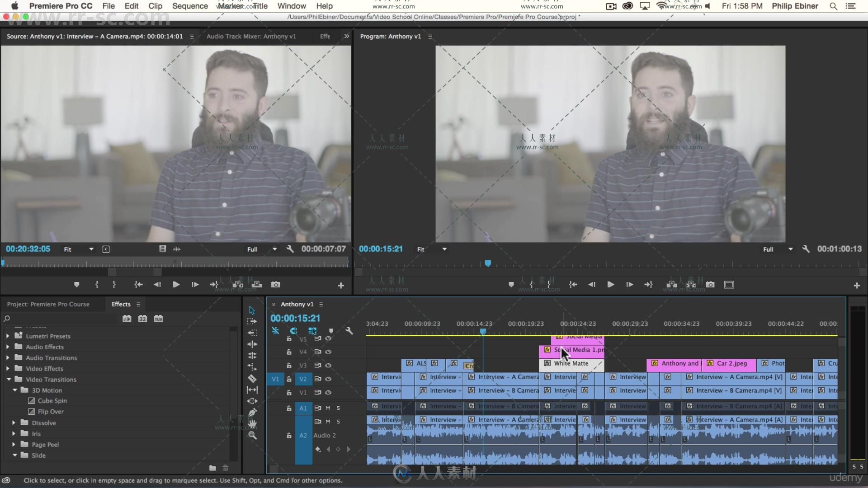
Task: Open the Sequence menu
Action: [x=189, y=6]
